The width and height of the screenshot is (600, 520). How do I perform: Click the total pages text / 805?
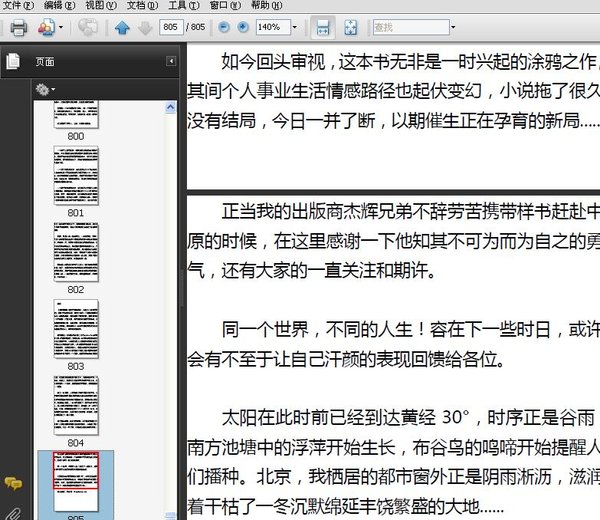tap(196, 27)
